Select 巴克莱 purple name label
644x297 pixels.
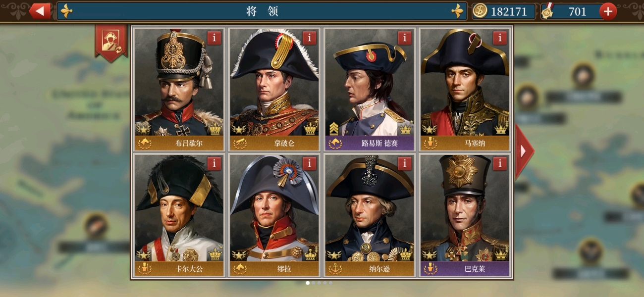(464, 269)
